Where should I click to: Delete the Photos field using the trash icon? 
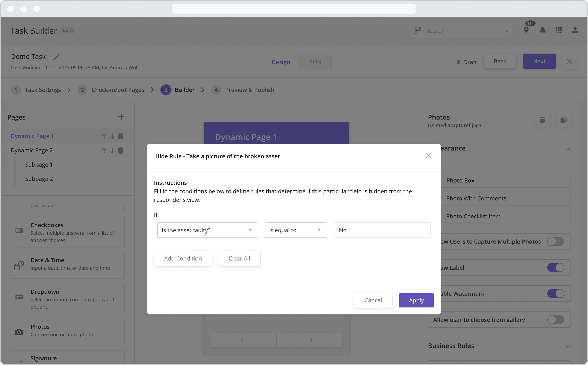[x=542, y=120]
